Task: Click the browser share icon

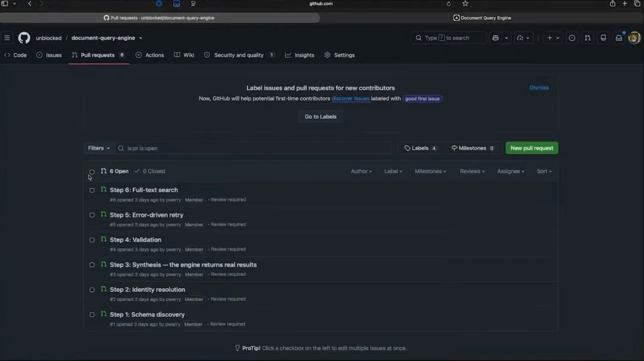Action: 612,4
